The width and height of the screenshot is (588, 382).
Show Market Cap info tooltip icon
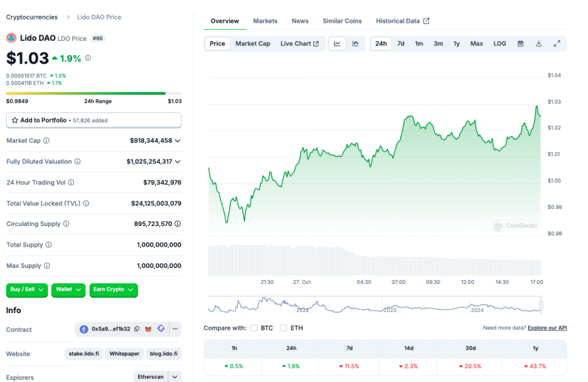47,141
